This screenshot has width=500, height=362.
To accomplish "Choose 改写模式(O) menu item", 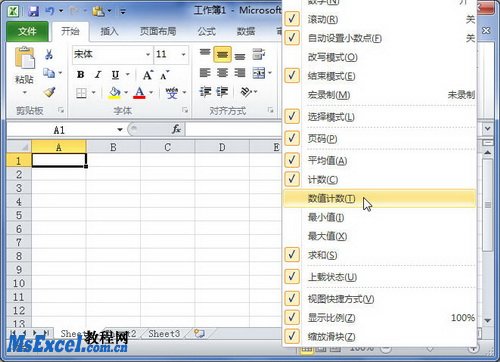I will [379, 57].
